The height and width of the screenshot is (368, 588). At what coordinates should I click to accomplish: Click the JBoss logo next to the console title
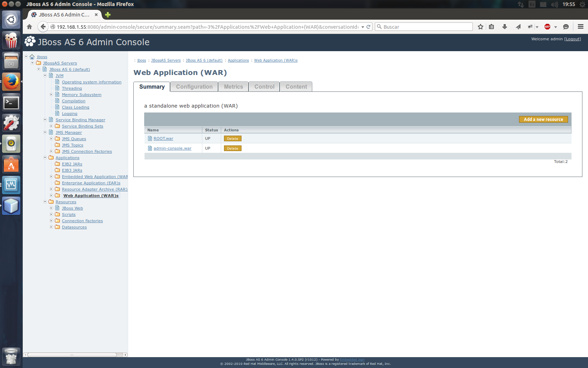tap(30, 42)
